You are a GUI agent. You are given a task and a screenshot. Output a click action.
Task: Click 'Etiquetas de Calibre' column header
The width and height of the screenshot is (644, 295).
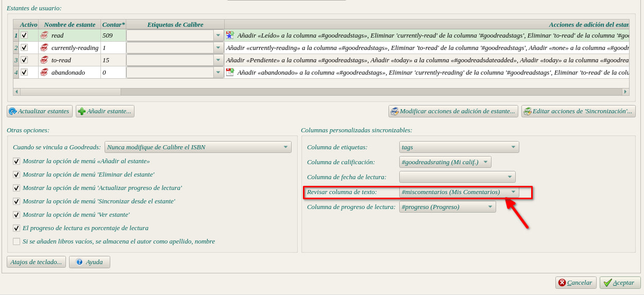[x=175, y=24]
